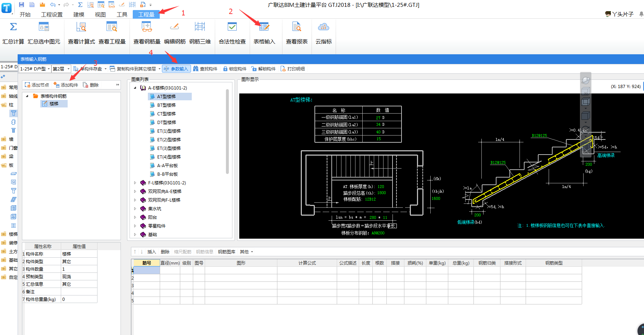Screen dimensions: 644x335
Task: Click the 添加节点 button
Action: coord(37,85)
